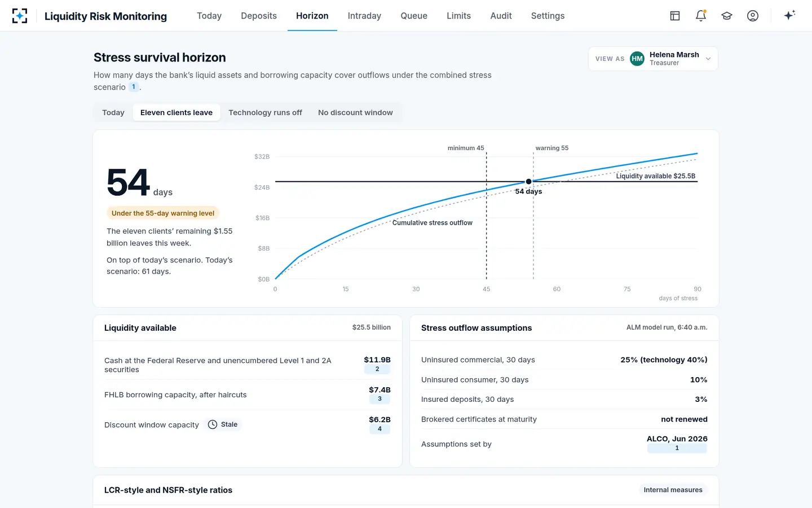
Task: Click the Under the 55-day warning level badge
Action: [x=163, y=213]
